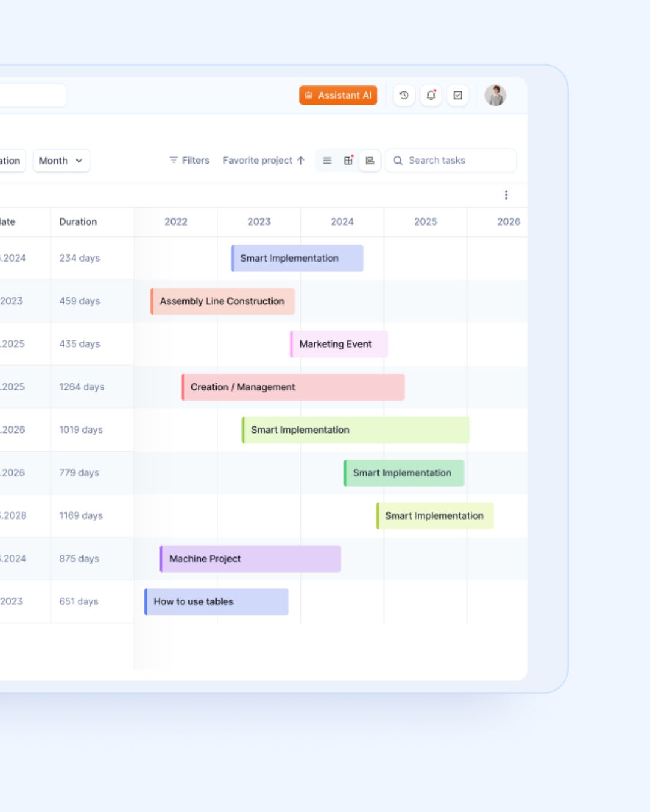Switch to table grid view icon
This screenshot has height=812, width=650.
click(348, 161)
